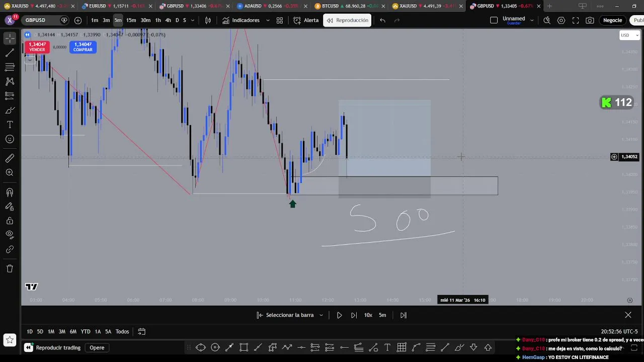Open the link drawings tool
Image resolution: width=644 pixels, height=362 pixels.
(x=10, y=249)
